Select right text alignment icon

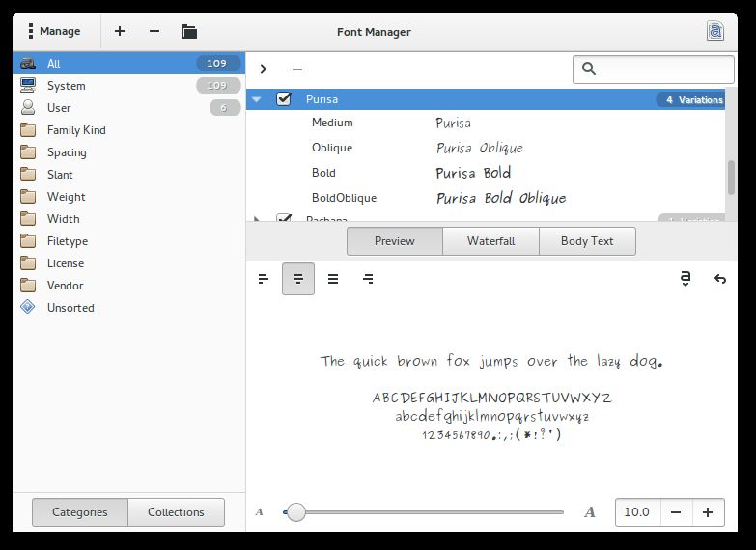click(x=368, y=279)
